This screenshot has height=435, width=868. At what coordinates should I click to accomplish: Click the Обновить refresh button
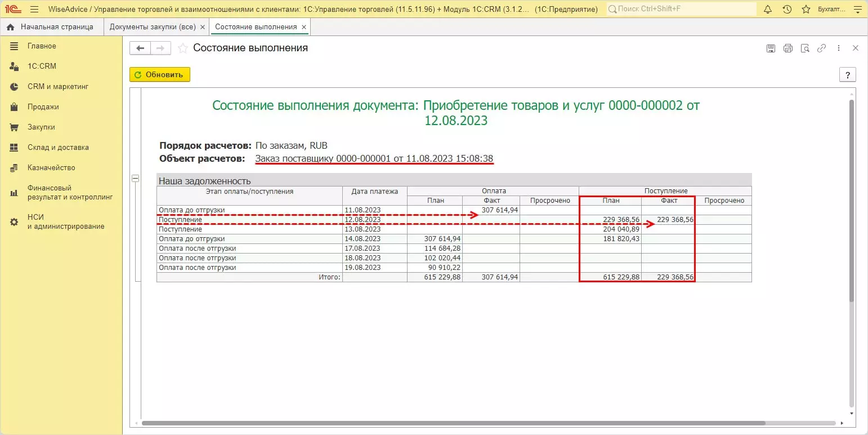160,74
